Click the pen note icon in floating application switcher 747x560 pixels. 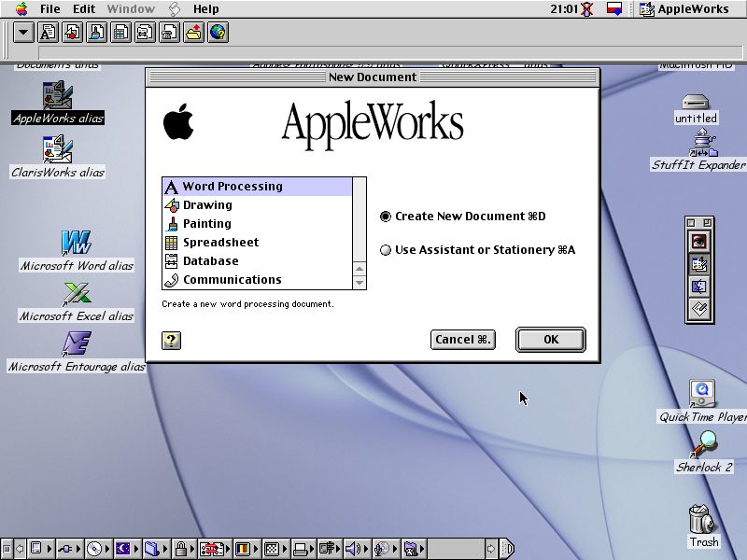(699, 309)
